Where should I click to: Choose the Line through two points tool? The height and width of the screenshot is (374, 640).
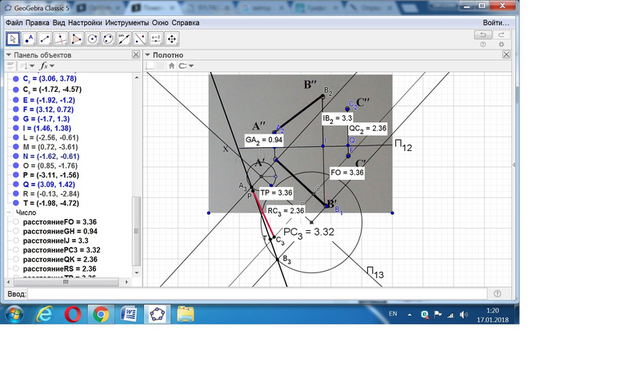coord(44,39)
